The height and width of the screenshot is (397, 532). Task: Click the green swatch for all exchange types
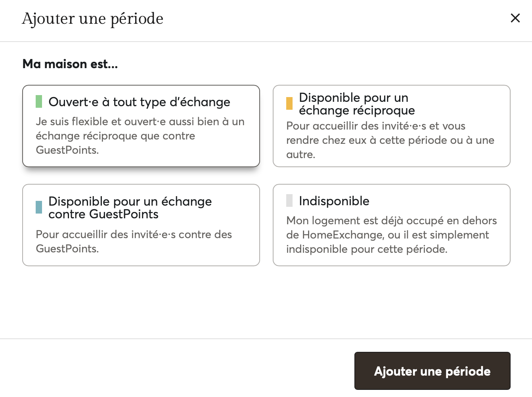point(39,101)
